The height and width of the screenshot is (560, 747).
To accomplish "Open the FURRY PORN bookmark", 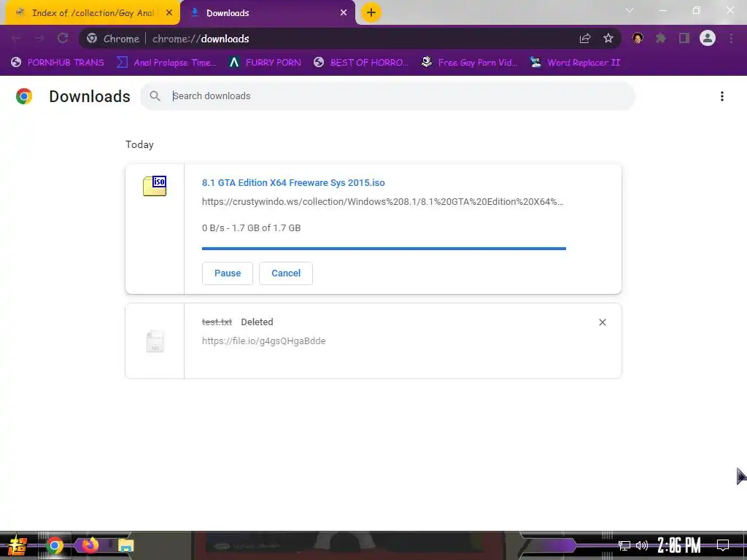I will click(x=265, y=63).
